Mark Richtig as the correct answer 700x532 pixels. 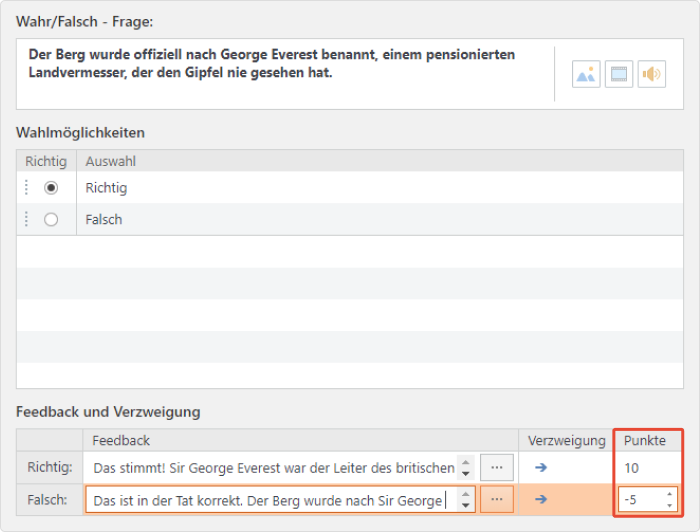click(x=51, y=188)
